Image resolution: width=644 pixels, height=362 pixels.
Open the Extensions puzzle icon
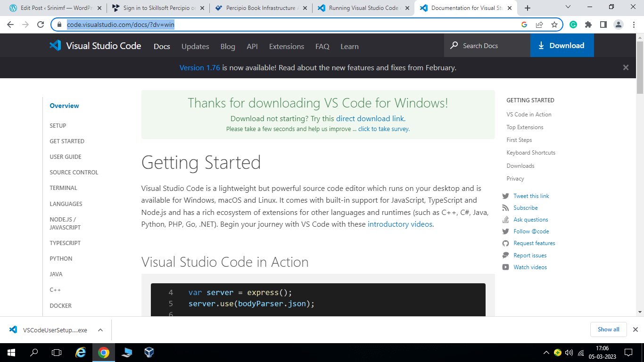(x=588, y=25)
